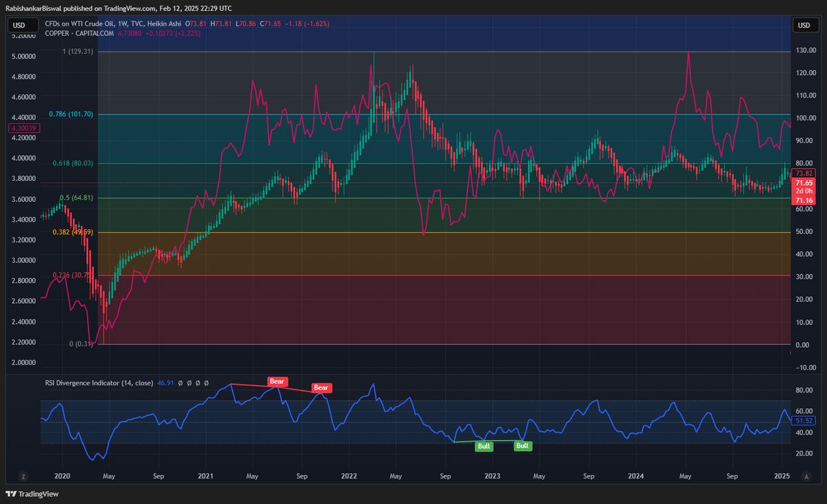
Task: Click the second Bear label on the RSI pane
Action: coord(320,388)
